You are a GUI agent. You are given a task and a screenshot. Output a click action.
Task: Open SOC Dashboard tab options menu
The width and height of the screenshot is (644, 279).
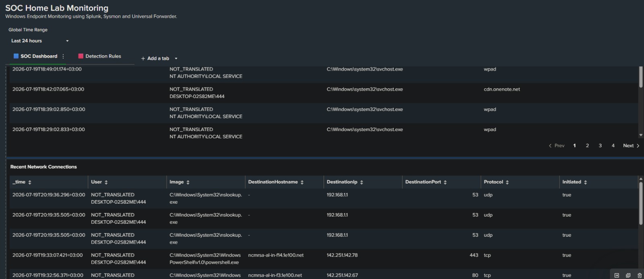pos(63,56)
